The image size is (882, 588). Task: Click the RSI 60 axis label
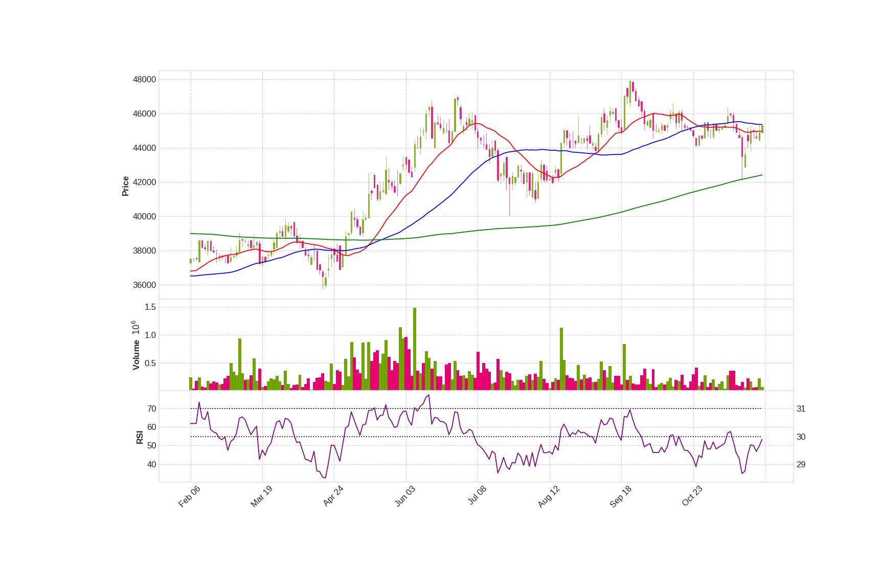click(x=152, y=427)
